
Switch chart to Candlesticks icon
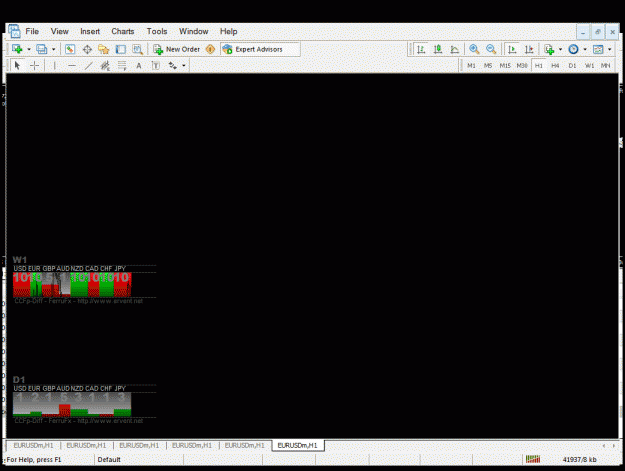coord(438,49)
